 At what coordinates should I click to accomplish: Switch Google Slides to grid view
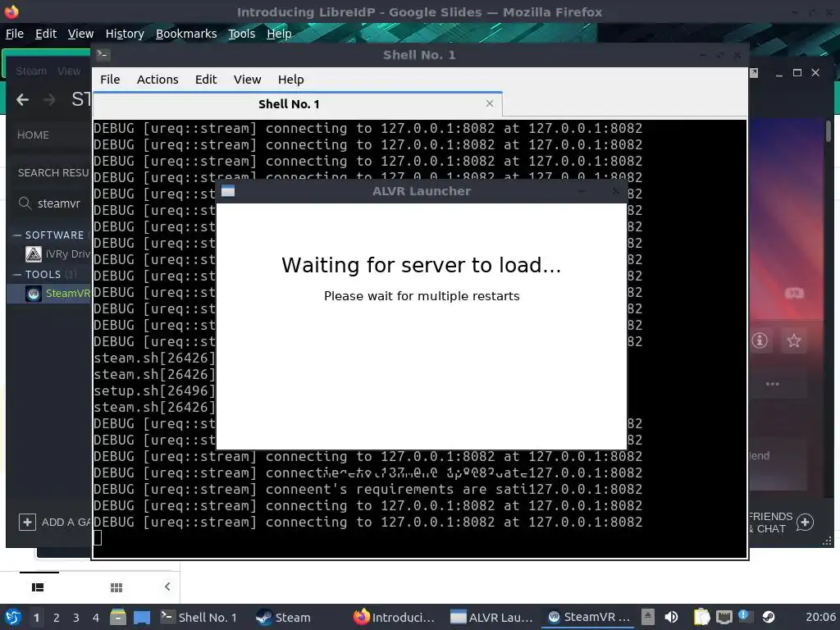(116, 587)
